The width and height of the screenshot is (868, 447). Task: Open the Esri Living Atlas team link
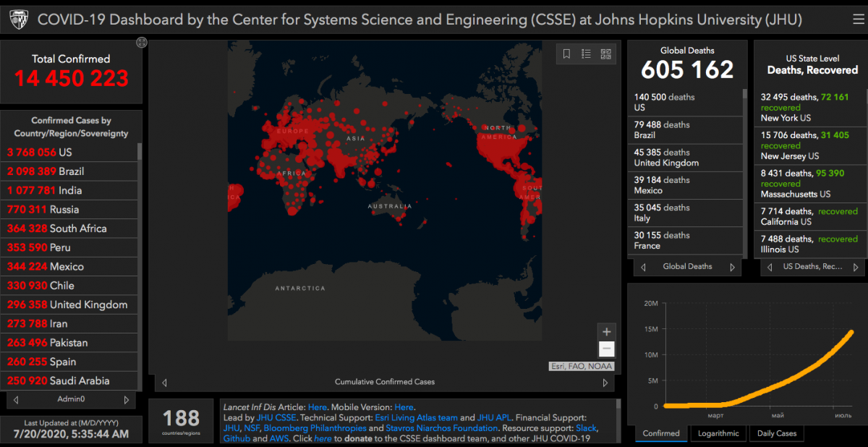point(416,417)
